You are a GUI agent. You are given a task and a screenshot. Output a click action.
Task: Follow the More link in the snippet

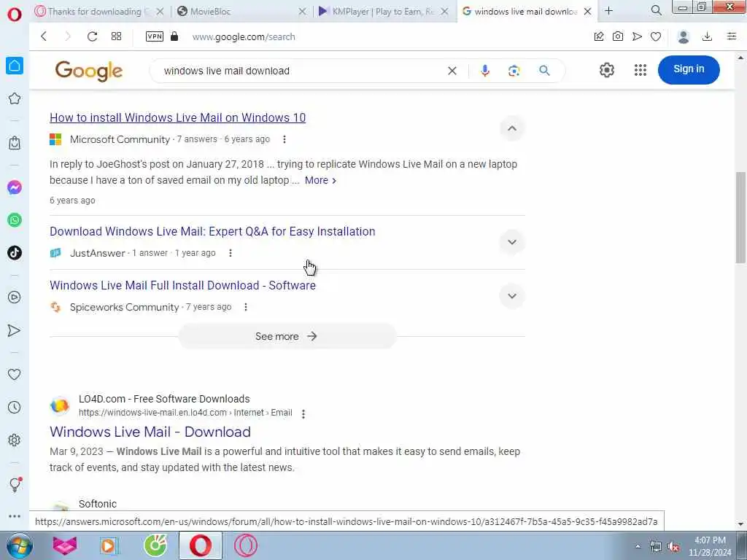[x=320, y=181]
